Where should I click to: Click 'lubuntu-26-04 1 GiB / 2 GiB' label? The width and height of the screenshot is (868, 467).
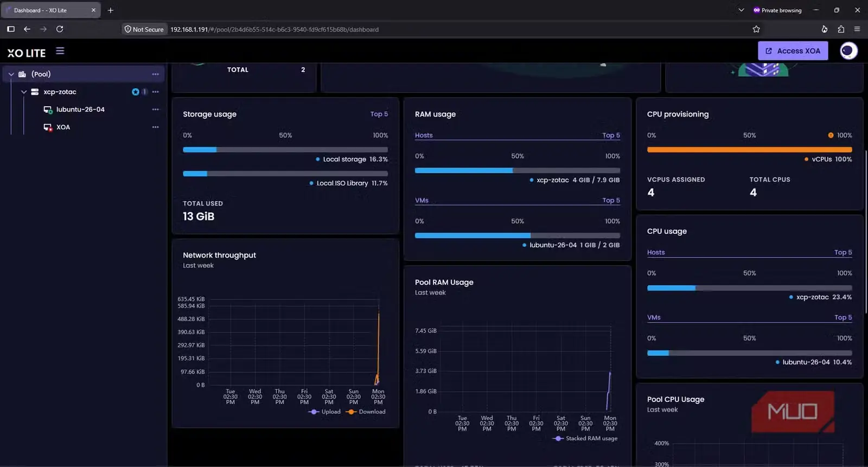coord(571,245)
